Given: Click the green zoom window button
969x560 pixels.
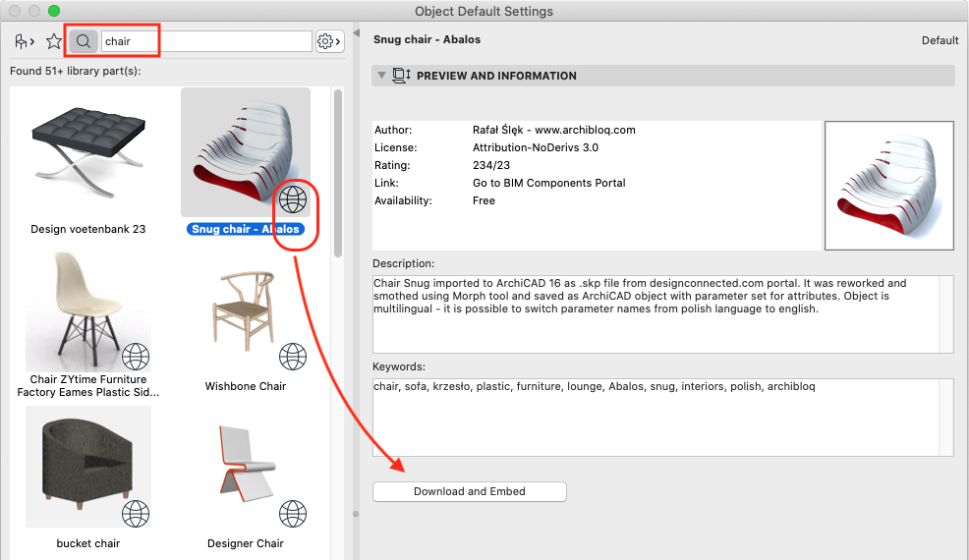Looking at the screenshot, I should click(54, 11).
